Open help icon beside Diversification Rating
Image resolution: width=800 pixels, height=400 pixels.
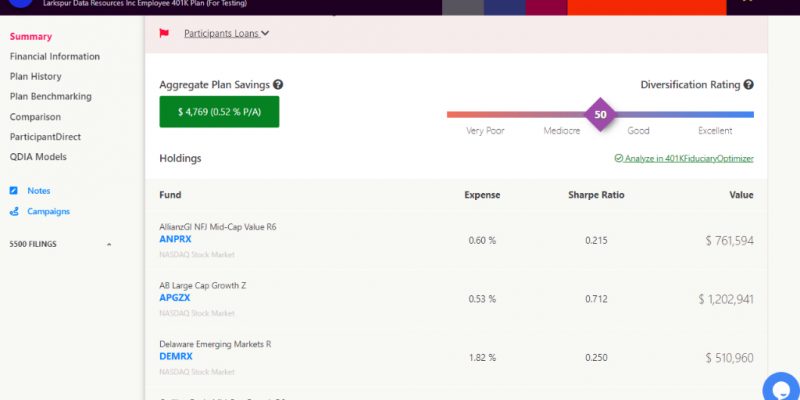click(748, 86)
